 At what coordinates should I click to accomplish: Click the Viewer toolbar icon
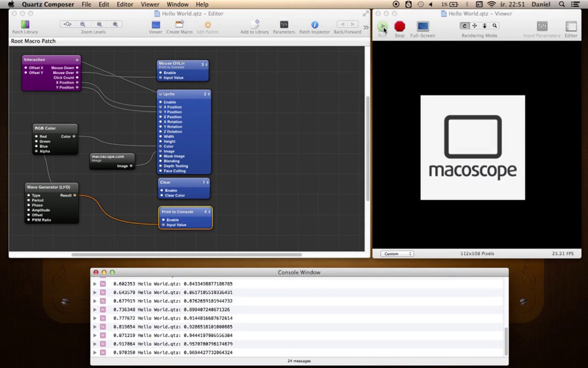point(156,25)
